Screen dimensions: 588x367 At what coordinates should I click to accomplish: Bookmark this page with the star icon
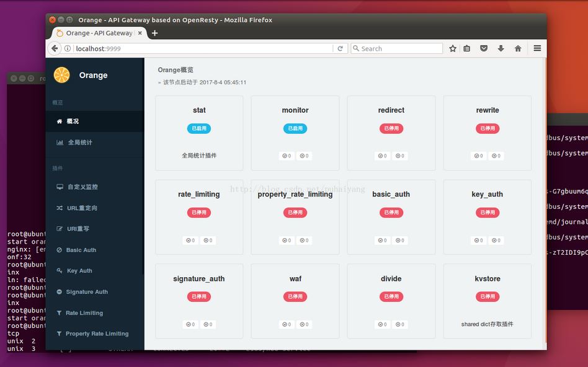click(x=453, y=48)
